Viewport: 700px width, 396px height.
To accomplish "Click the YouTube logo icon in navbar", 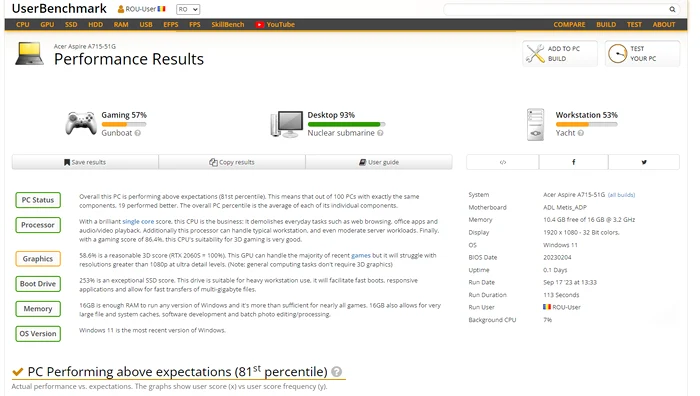I will click(x=259, y=25).
